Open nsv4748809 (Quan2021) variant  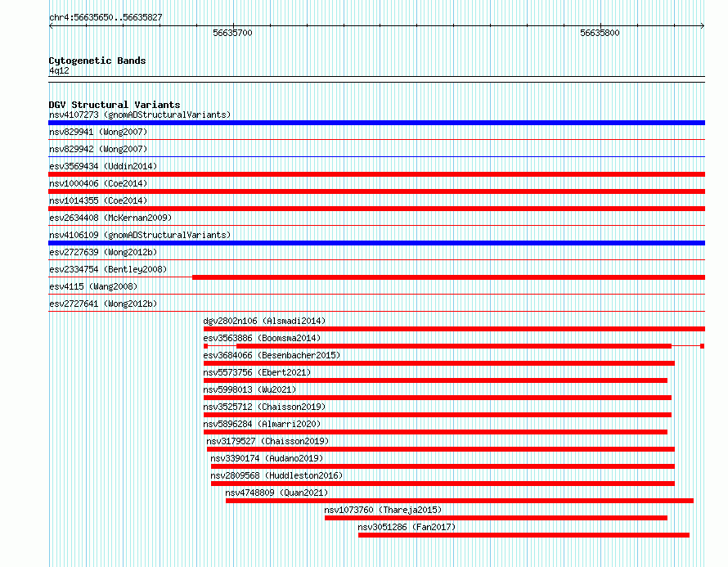point(276,493)
